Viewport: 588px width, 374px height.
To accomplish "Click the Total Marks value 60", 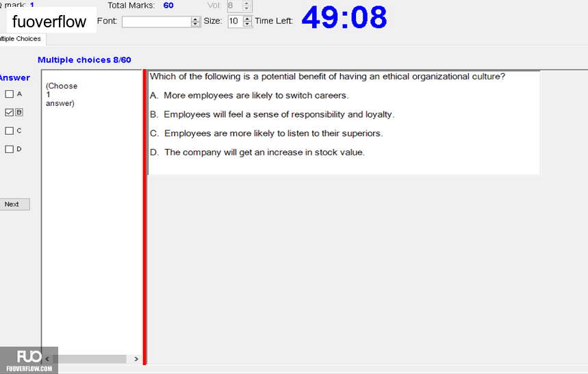I will tap(168, 5).
